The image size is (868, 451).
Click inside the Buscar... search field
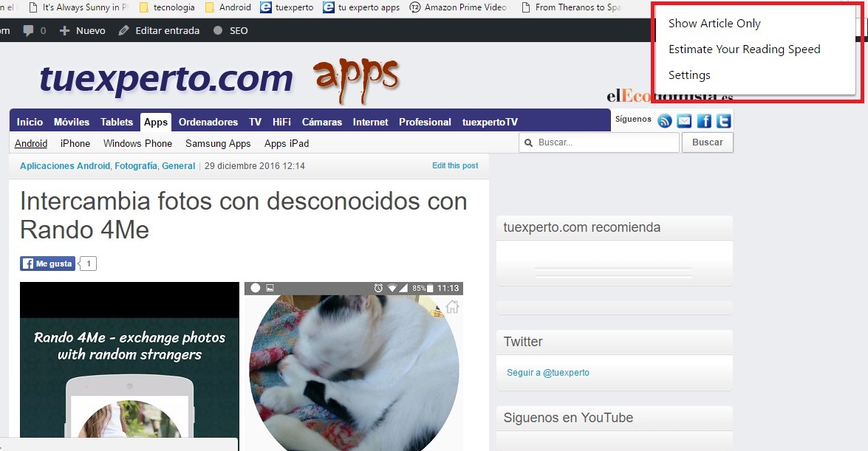coord(604,142)
